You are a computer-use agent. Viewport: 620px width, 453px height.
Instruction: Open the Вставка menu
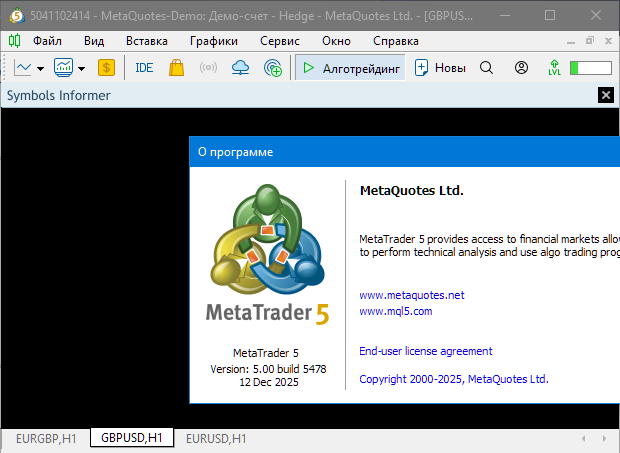coord(147,41)
